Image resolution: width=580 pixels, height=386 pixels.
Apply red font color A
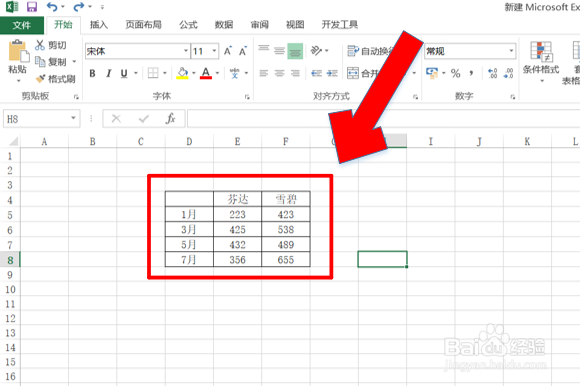click(206, 73)
